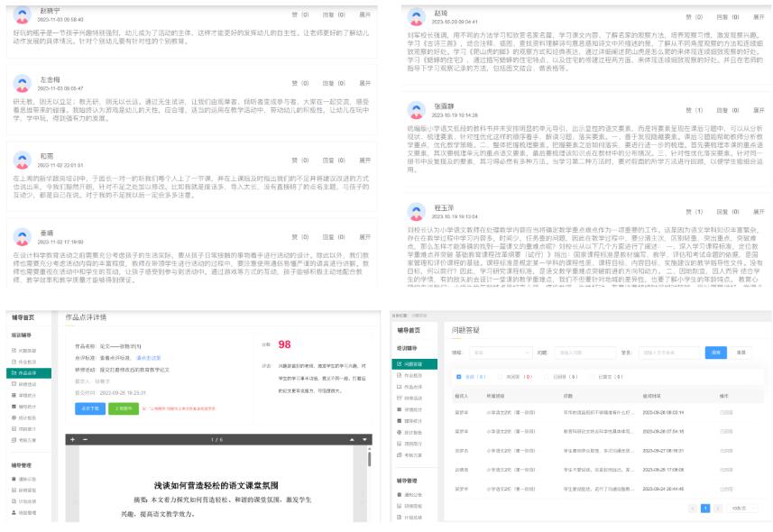
Task: Open the highlighted 作品点评 sidebar menu item
Action: coord(27,372)
